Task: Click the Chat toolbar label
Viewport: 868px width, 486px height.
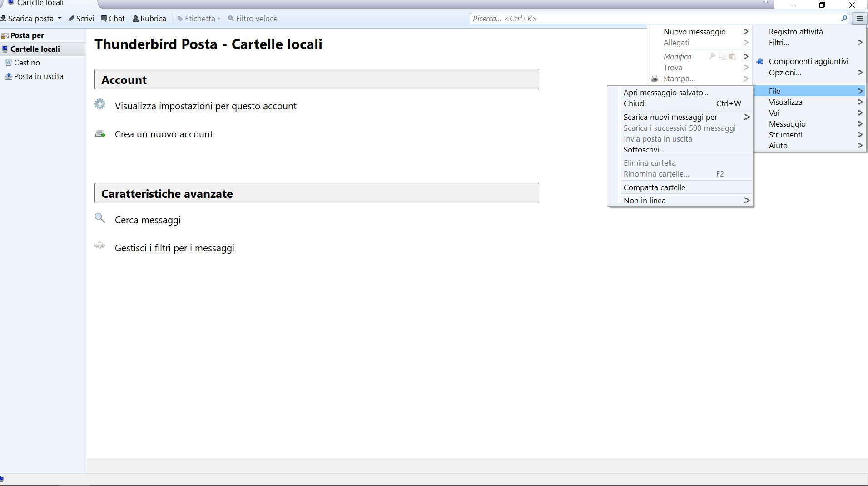Action: (117, 19)
